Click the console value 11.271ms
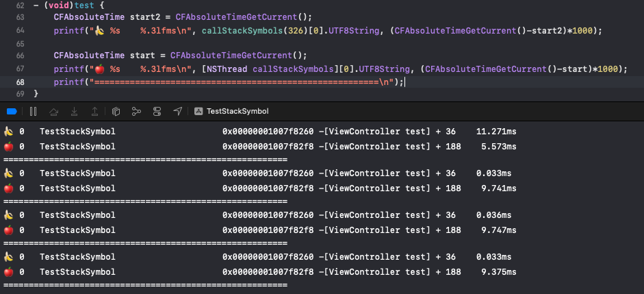644x294 pixels. click(496, 132)
